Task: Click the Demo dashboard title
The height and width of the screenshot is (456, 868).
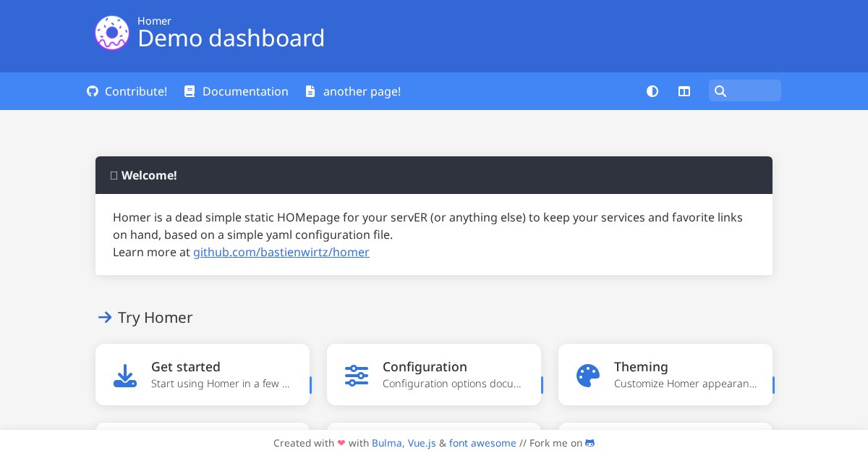Action: [x=231, y=38]
